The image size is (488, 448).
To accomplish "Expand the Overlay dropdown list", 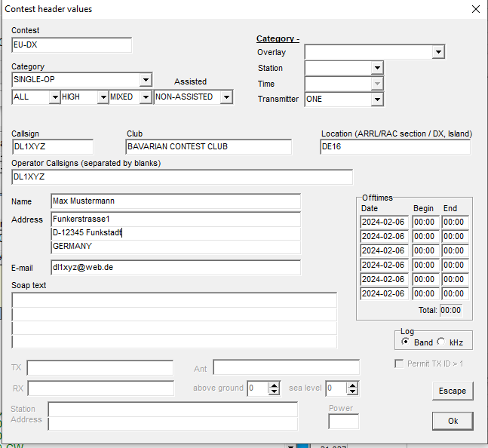I will (438, 52).
